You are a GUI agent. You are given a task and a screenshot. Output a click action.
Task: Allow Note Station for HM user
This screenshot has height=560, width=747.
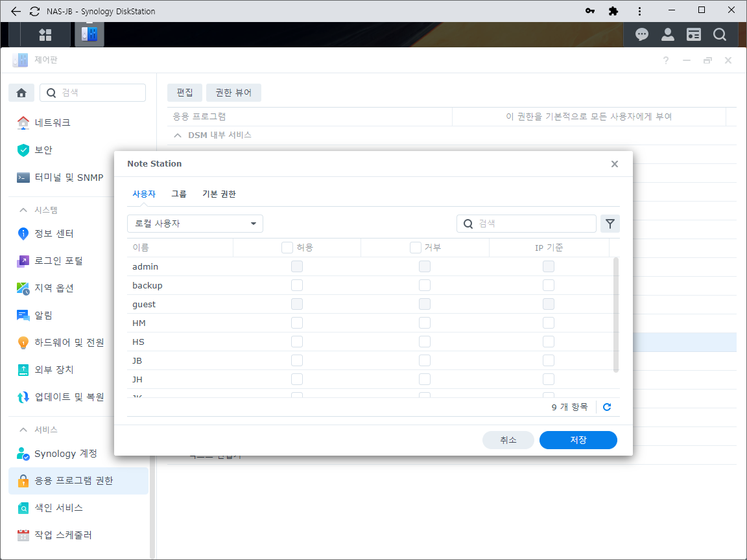[297, 323]
